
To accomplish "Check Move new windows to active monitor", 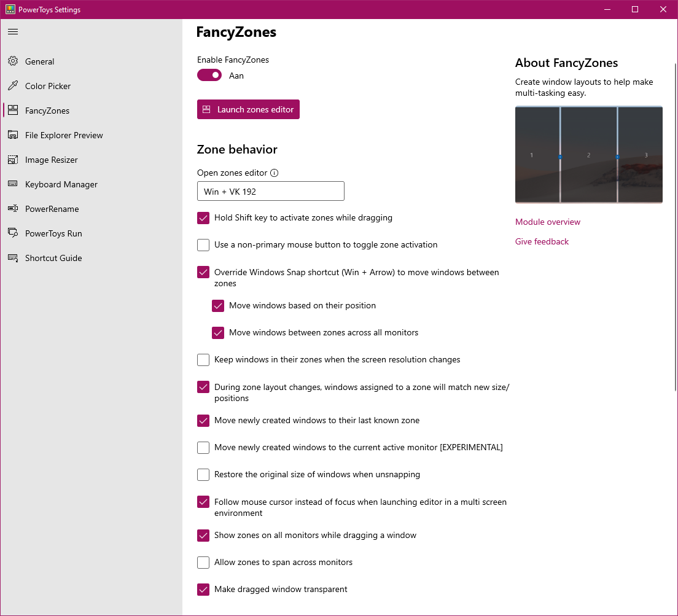I will point(203,447).
